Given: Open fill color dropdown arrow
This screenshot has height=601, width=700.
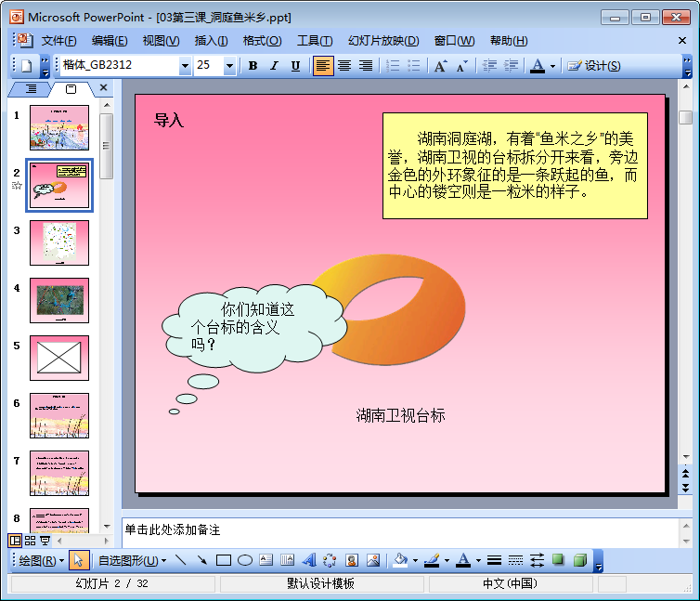Looking at the screenshot, I should [x=415, y=560].
